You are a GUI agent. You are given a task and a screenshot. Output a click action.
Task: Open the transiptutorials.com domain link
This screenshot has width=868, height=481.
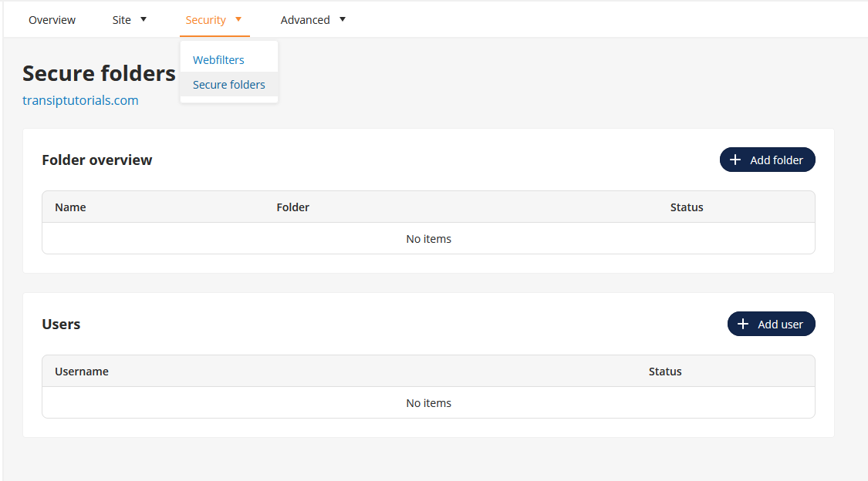80,100
